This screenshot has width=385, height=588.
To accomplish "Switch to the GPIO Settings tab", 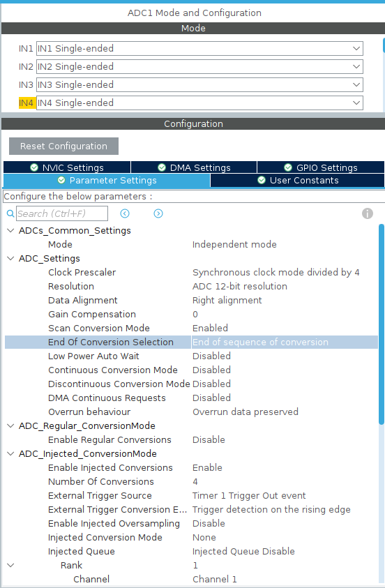I will (321, 167).
